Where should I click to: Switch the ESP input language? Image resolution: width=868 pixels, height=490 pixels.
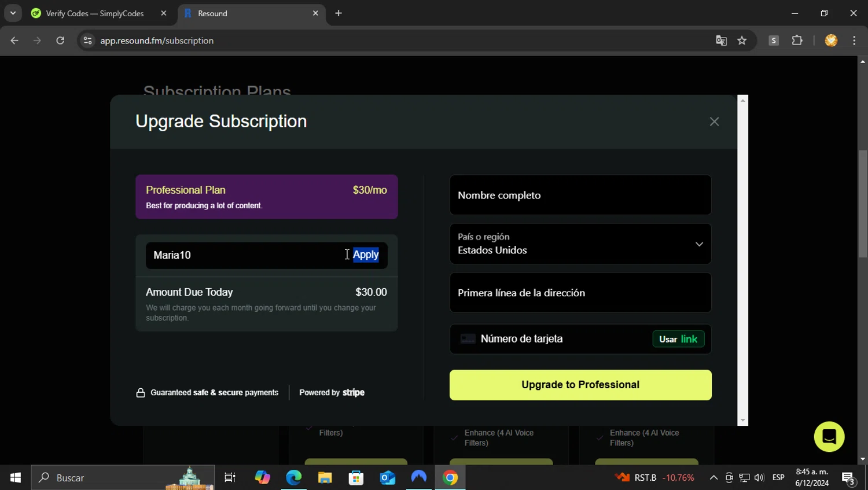click(778, 478)
